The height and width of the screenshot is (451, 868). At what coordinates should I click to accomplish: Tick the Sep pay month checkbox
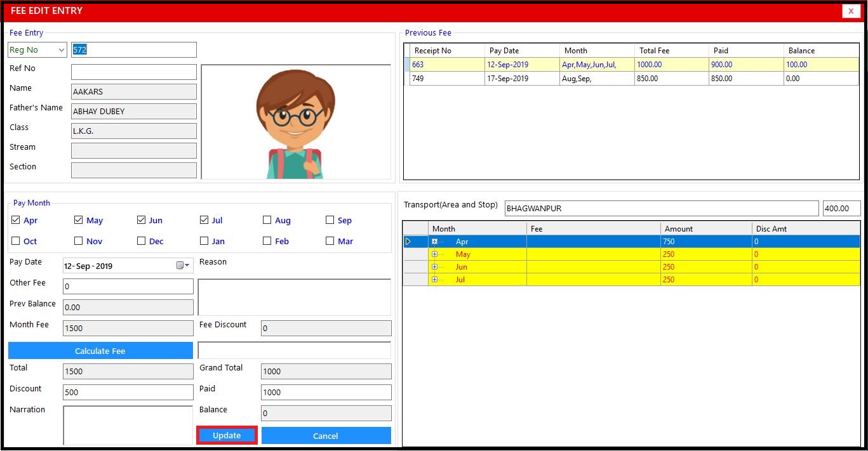coord(330,220)
